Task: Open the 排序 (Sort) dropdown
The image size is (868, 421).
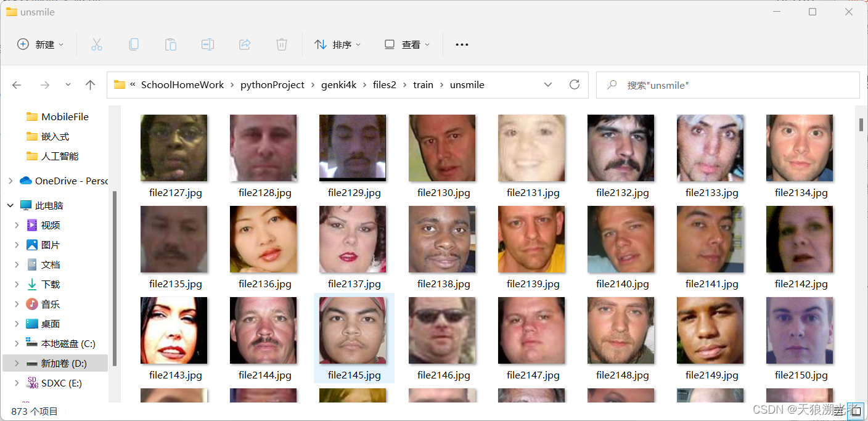Action: [338, 44]
